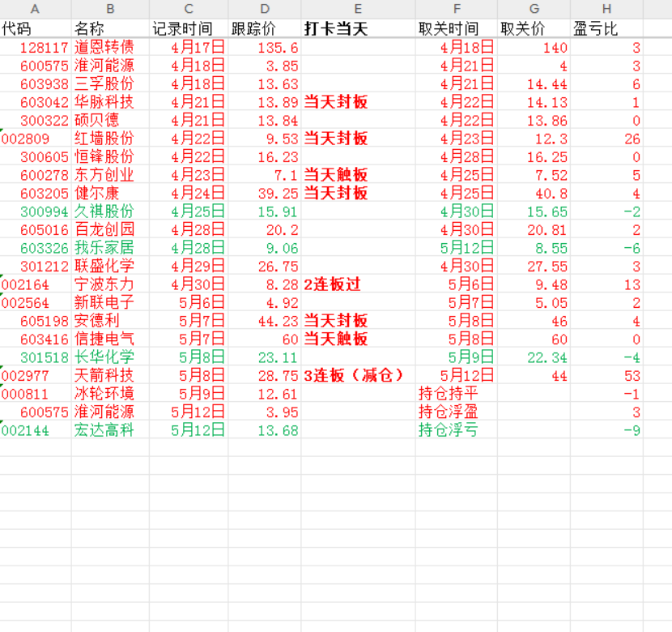Click the header cell 记录时间
672x632 pixels.
point(189,28)
